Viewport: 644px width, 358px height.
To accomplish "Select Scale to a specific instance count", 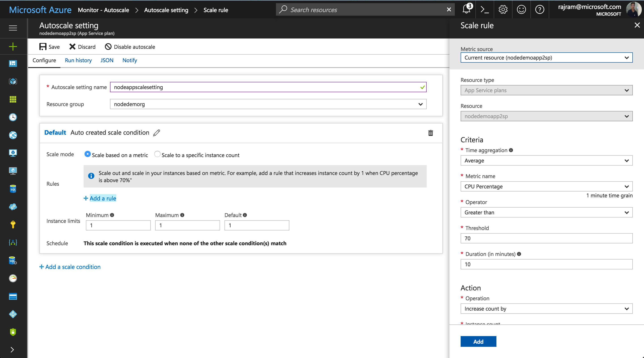I will click(x=157, y=154).
